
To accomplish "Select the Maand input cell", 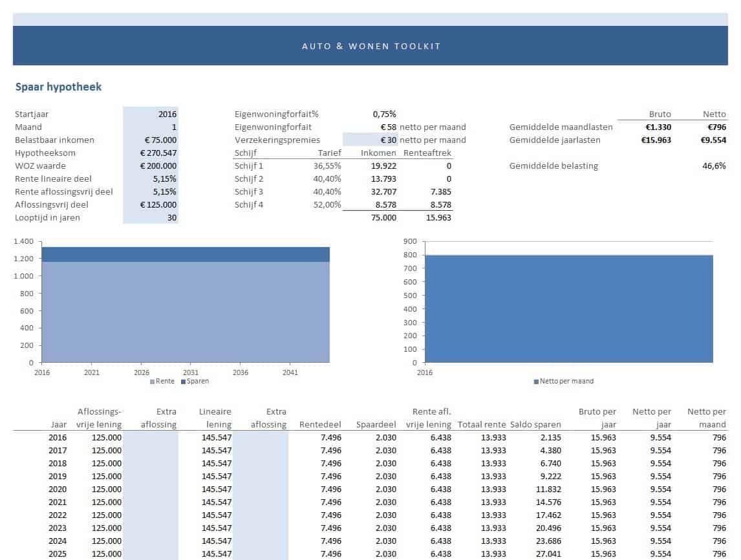I will tap(150, 127).
